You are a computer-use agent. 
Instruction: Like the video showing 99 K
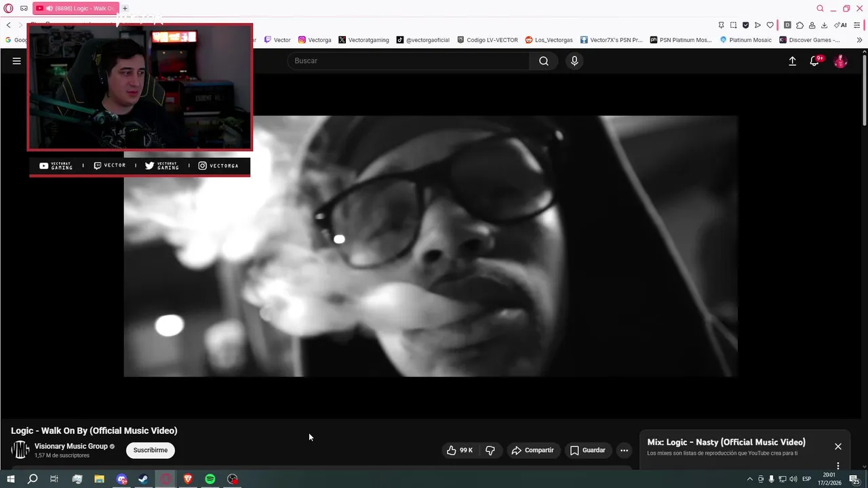click(459, 450)
